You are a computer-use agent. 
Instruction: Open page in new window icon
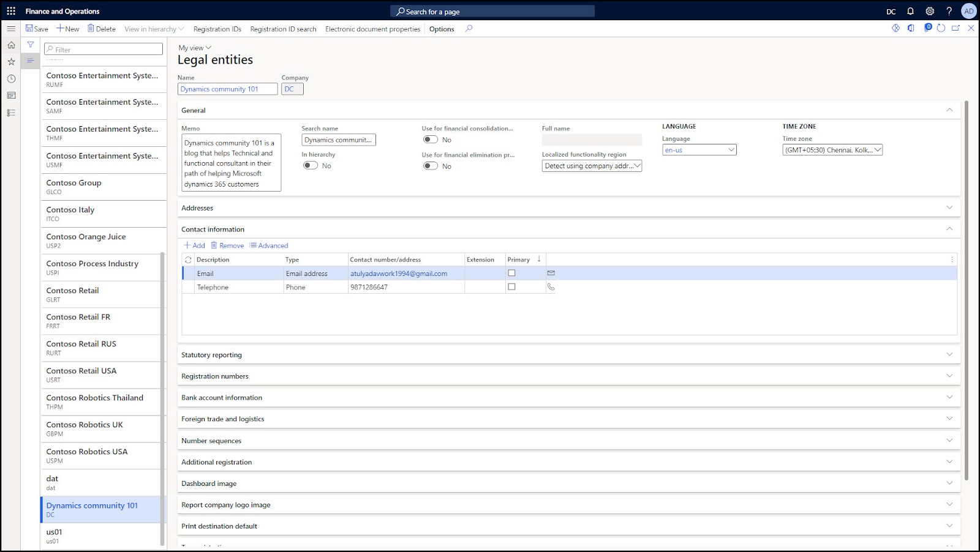pos(956,28)
